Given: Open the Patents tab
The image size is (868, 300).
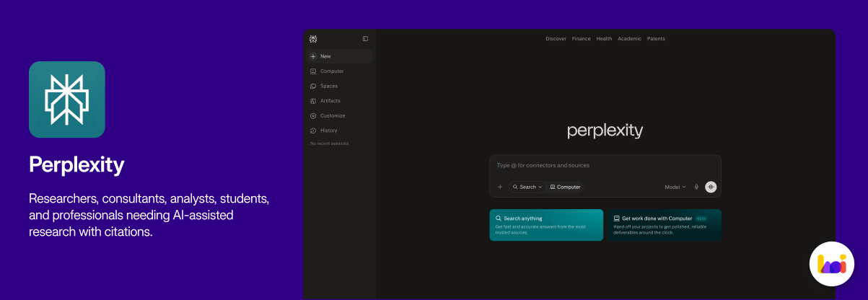Looking at the screenshot, I should (656, 39).
